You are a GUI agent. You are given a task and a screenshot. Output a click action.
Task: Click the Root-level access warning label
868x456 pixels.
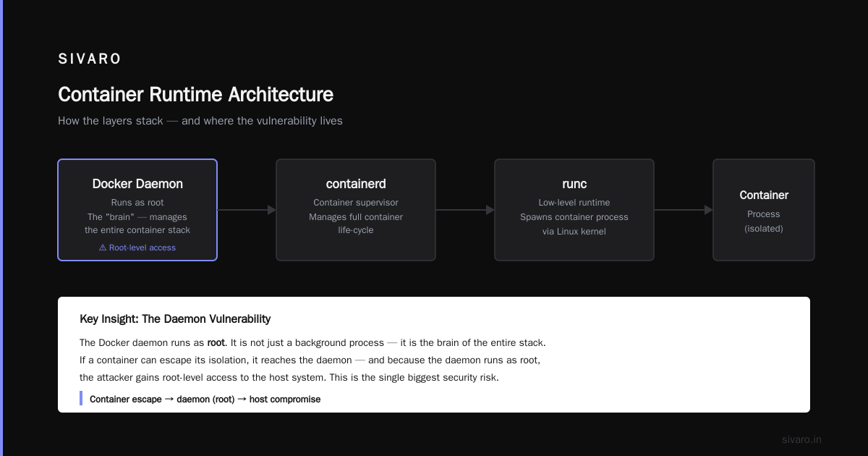137,248
